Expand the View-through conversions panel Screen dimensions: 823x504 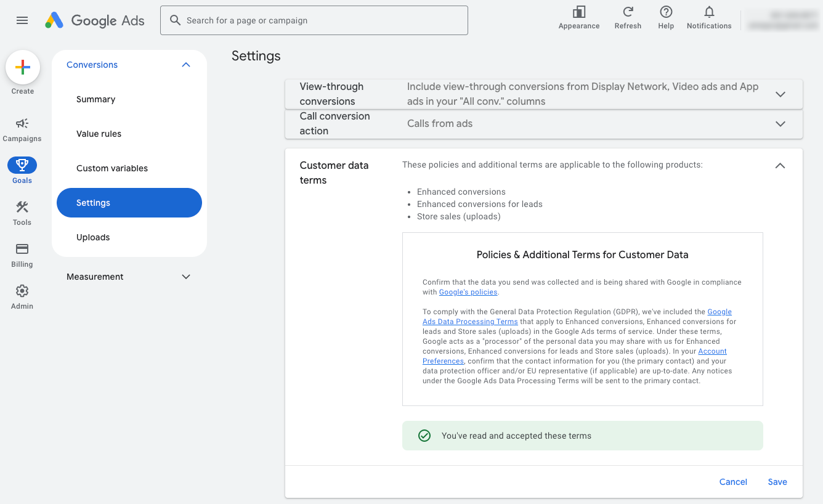pos(780,94)
